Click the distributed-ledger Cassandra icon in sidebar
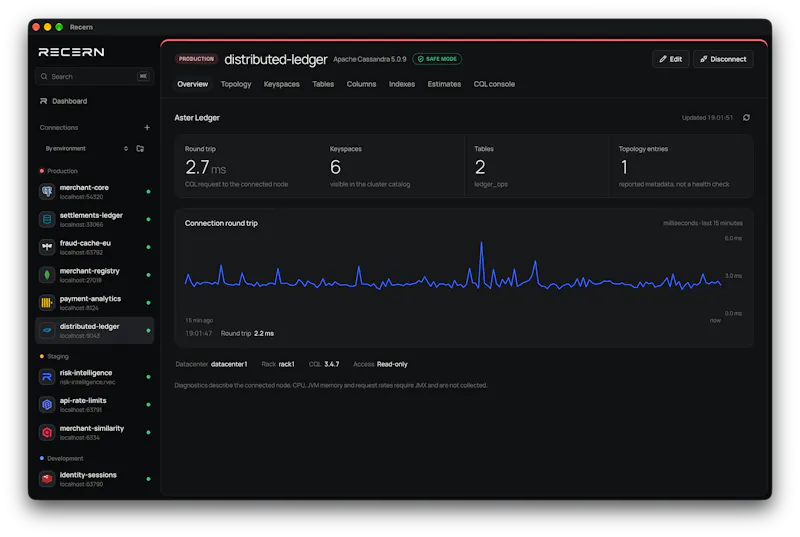Viewport: 800px width, 537px height. coord(47,330)
